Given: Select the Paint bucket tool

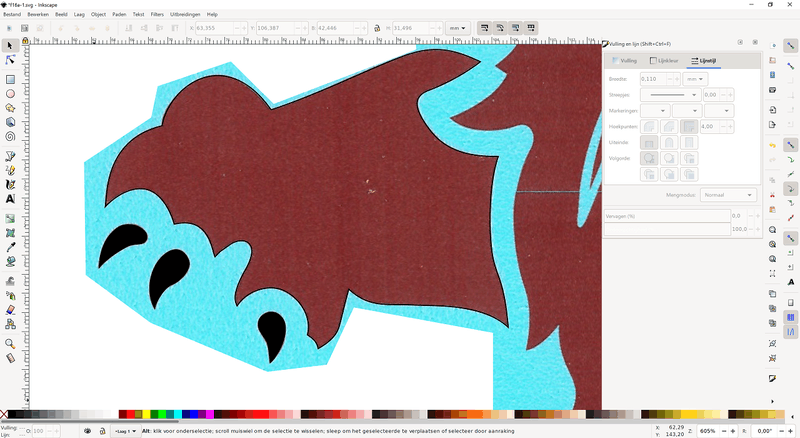Looking at the screenshot, I should pos(10,261).
